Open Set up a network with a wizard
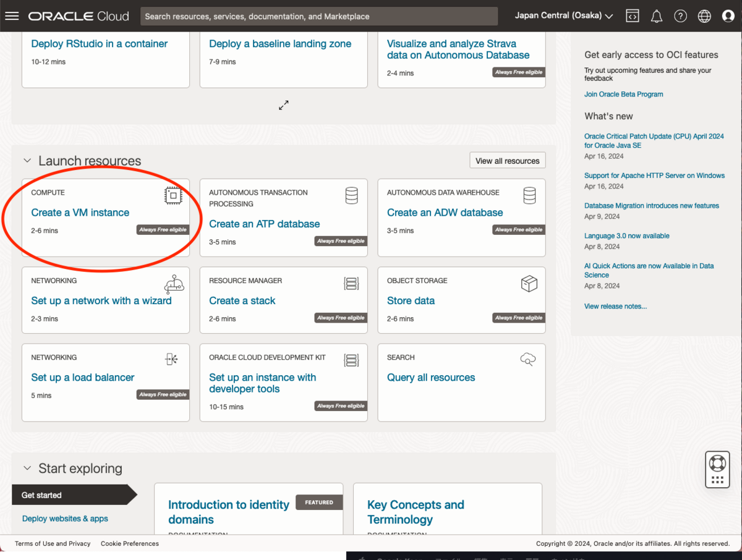The width and height of the screenshot is (742, 560). [x=101, y=300]
